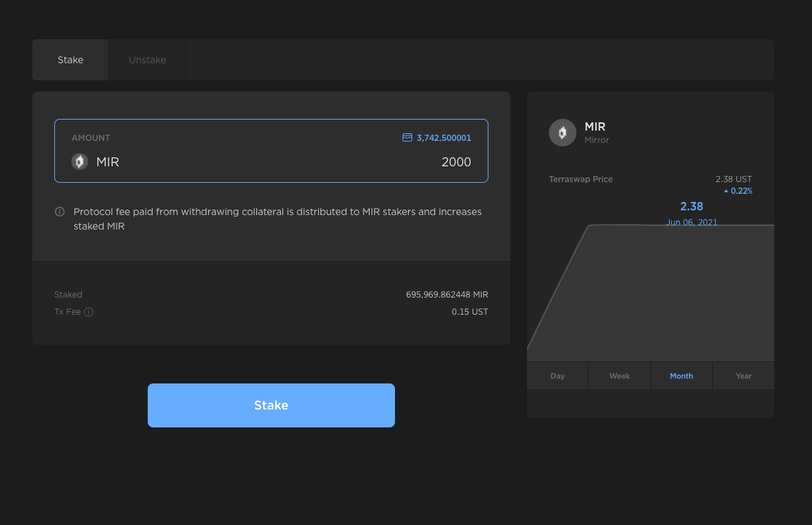Click the MIR logo in chart panel

point(562,133)
